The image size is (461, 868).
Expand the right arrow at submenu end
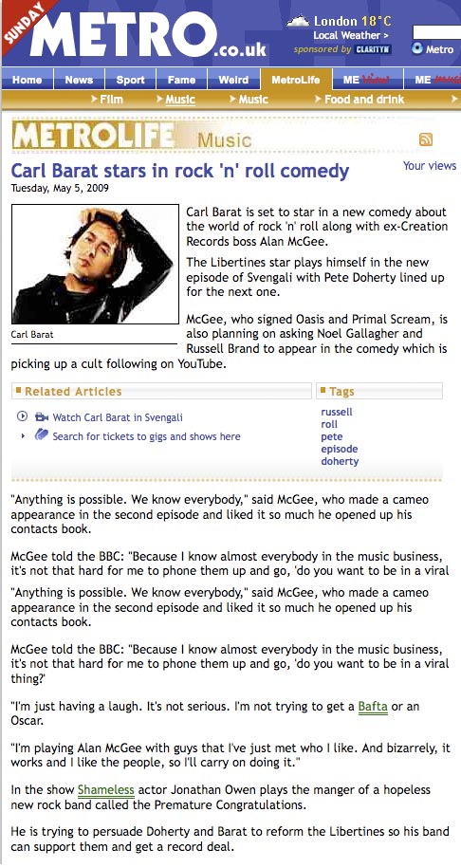[454, 100]
